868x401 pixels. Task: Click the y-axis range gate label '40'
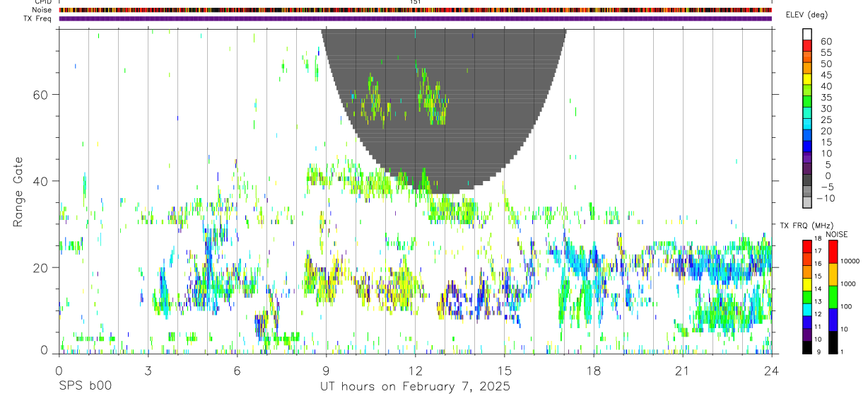42,181
